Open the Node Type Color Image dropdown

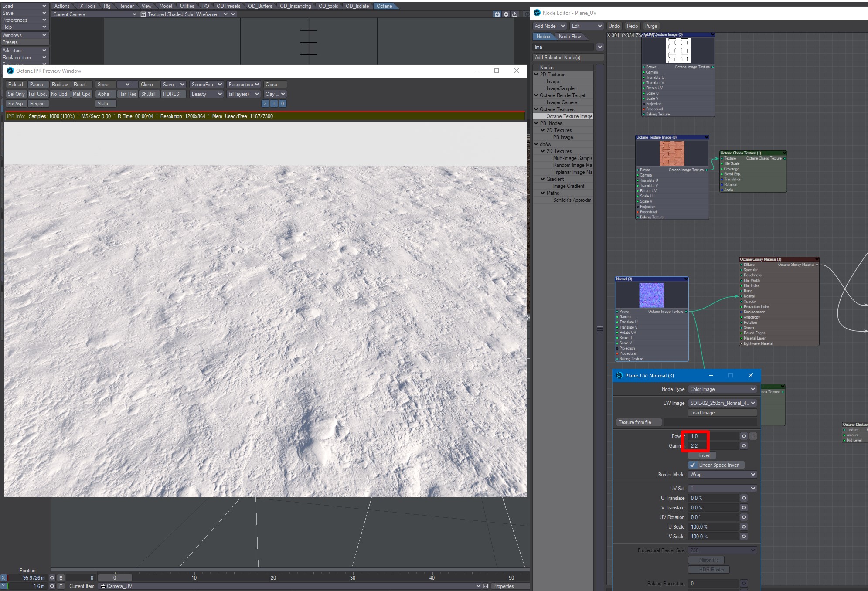tap(722, 389)
